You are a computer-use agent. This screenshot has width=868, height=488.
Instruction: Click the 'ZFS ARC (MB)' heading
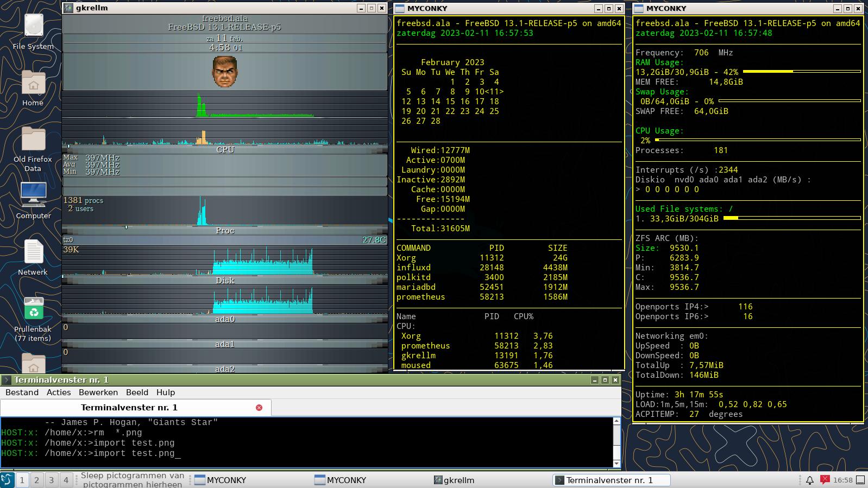coord(666,238)
